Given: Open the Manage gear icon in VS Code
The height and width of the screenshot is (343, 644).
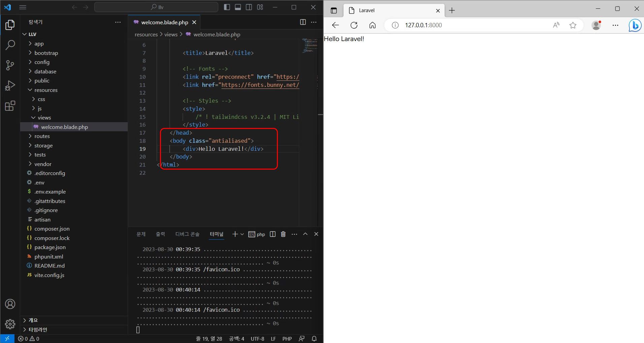Looking at the screenshot, I should click(10, 324).
